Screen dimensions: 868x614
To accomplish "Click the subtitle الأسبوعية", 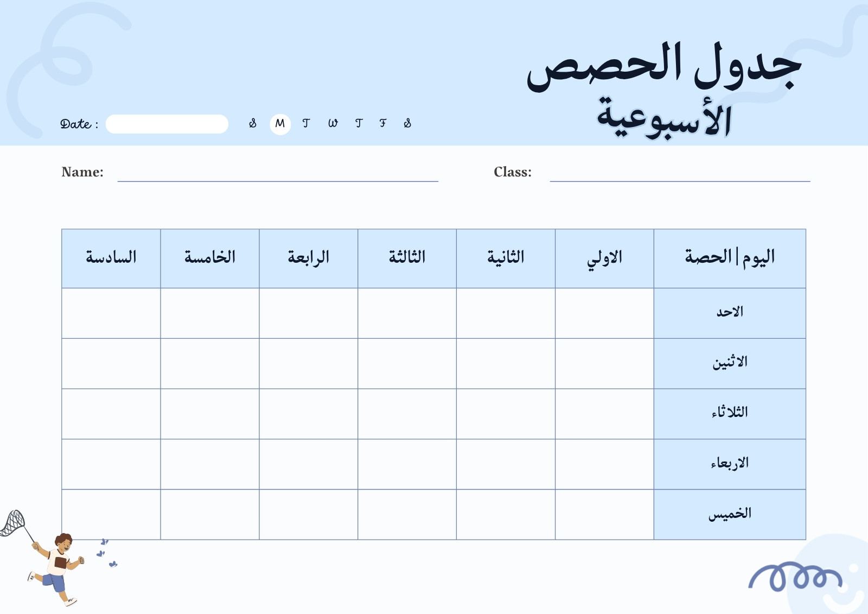I will [x=664, y=117].
